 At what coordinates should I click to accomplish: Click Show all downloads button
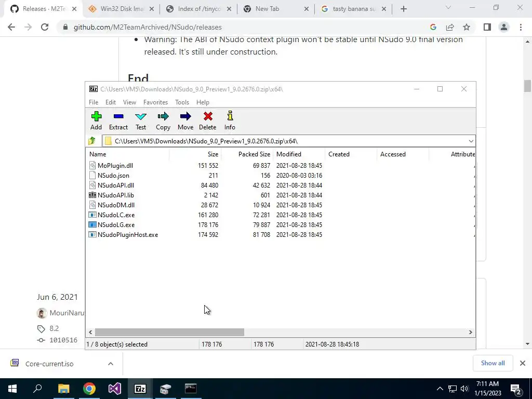click(x=493, y=363)
